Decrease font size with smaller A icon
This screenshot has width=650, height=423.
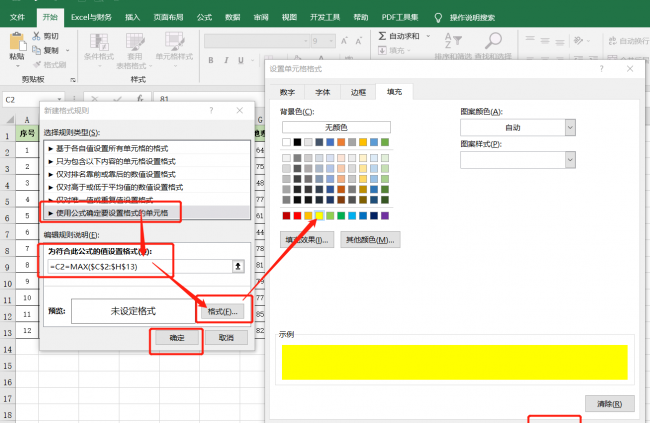pos(359,41)
